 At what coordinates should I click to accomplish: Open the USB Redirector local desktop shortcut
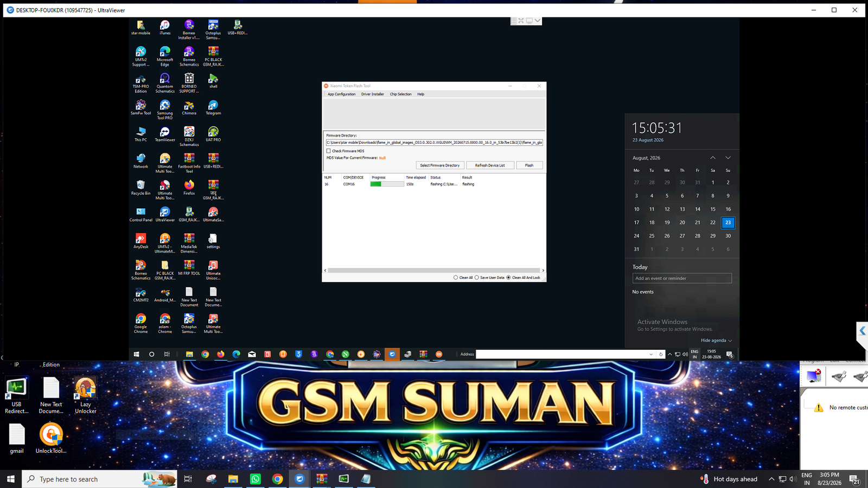[x=16, y=396]
